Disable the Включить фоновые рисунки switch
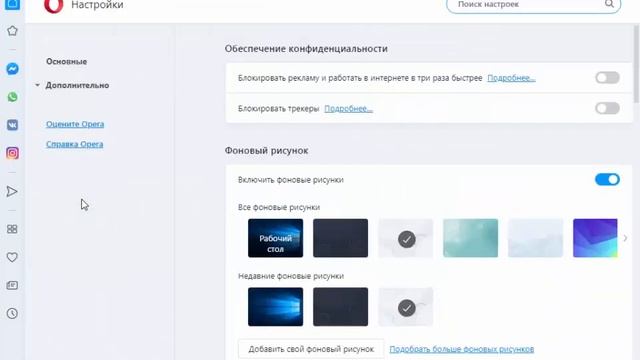 tap(607, 179)
